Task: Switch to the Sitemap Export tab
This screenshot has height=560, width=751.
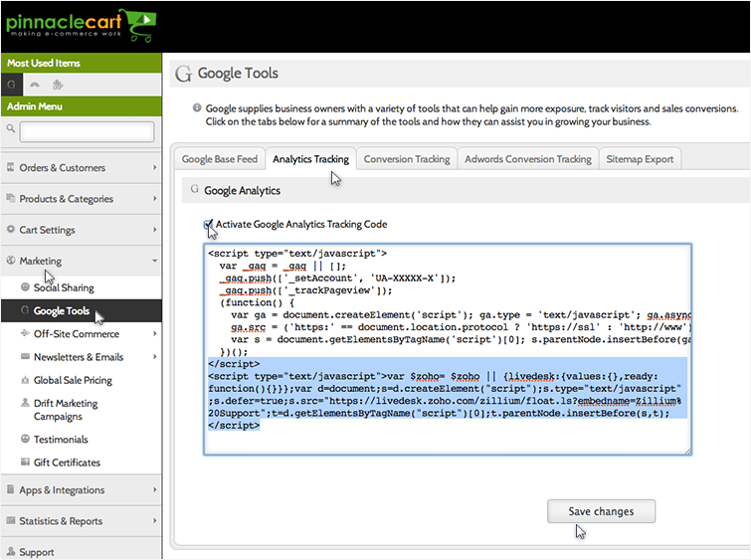Action: [640, 159]
